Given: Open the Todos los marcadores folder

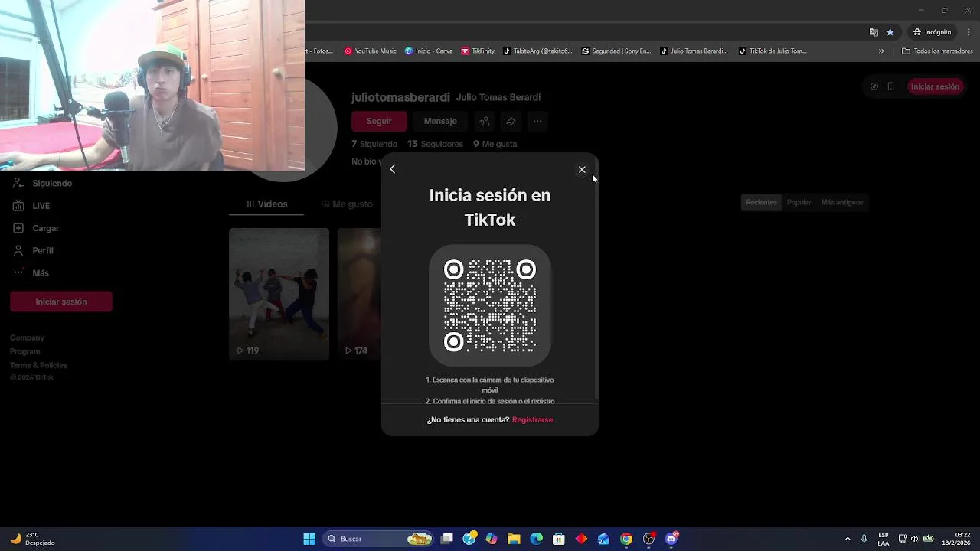Looking at the screenshot, I should 937,51.
